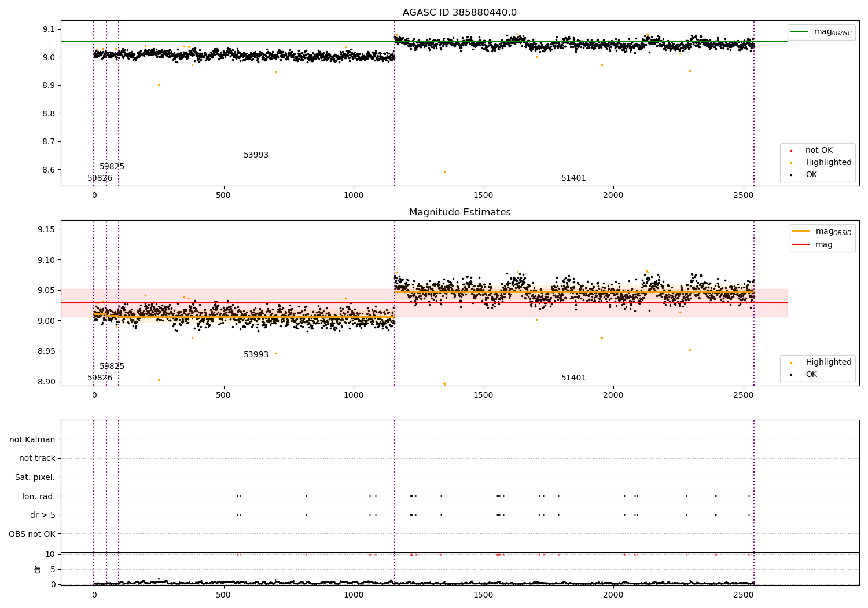Click 'Highlighted' legend entry in the top plot
This screenshot has height=608, width=868.
[829, 163]
